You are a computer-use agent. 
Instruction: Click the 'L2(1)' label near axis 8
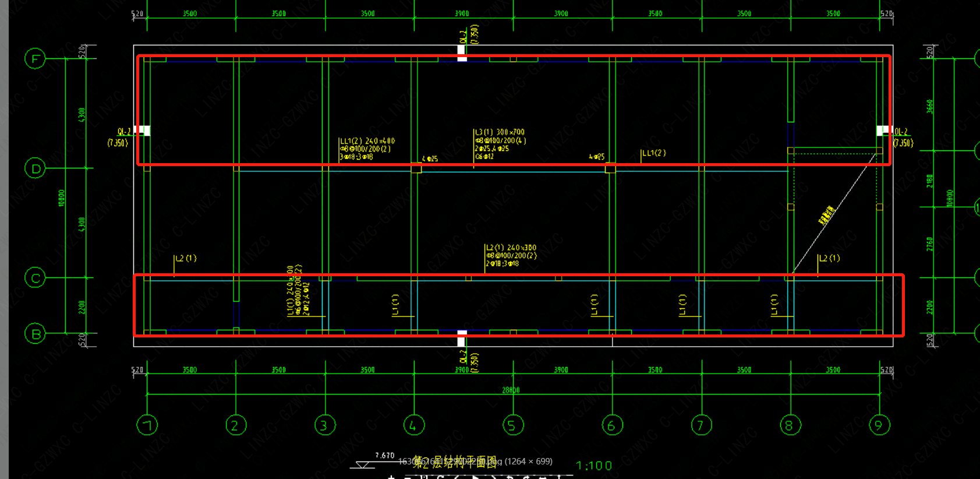830,258
